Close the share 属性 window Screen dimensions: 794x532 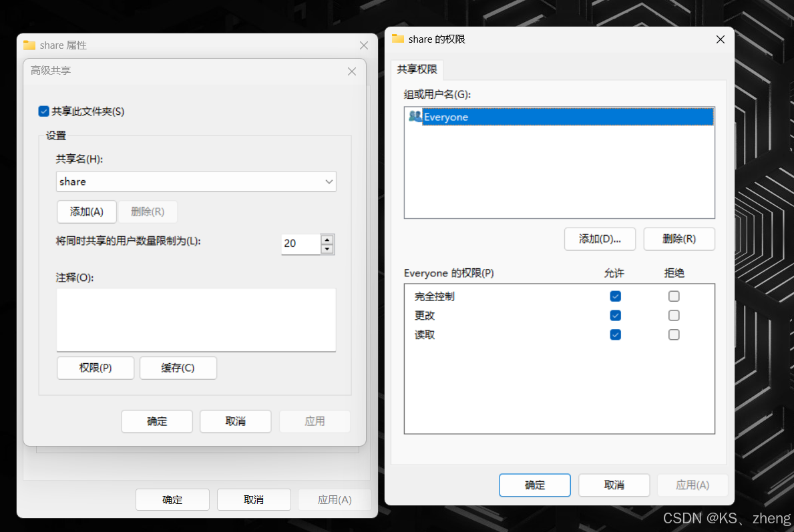click(x=363, y=45)
